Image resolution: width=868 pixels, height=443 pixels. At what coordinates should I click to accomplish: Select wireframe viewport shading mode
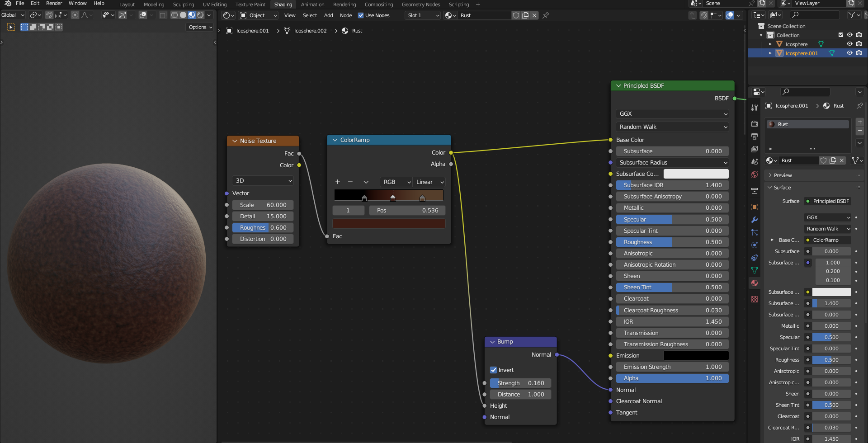pos(174,15)
